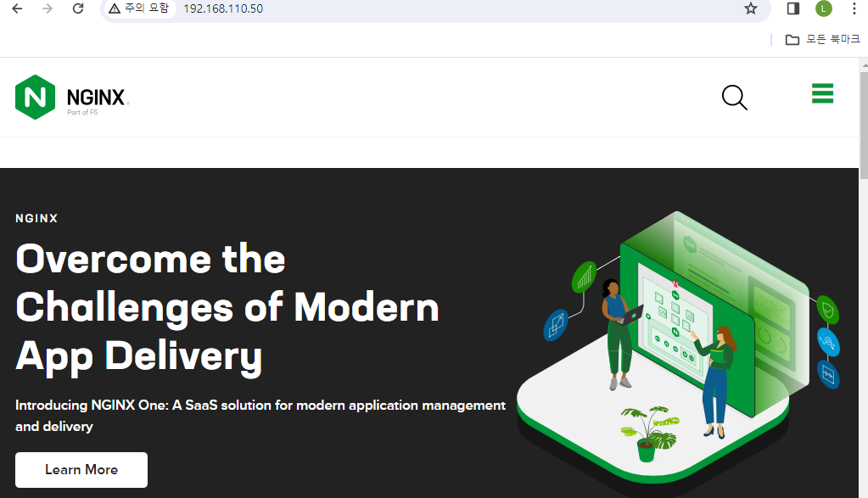Bookmark this page with the star icon
Viewport: 868px width, 498px height.
coord(751,8)
